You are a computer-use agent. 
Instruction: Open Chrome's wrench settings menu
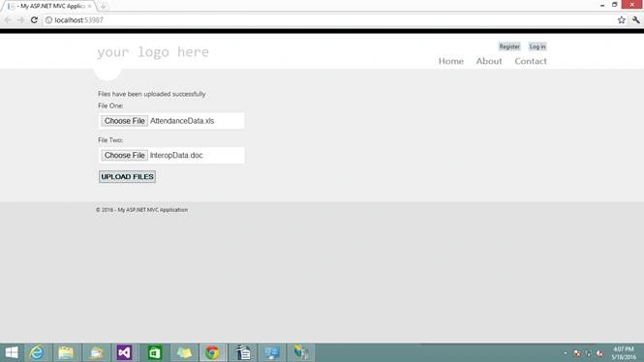(636, 20)
